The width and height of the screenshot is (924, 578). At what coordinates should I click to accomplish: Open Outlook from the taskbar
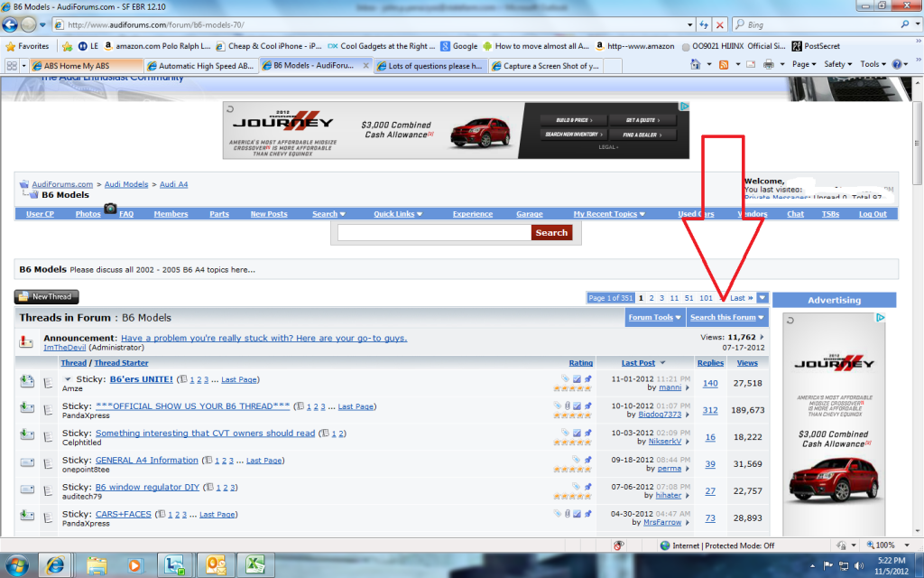[216, 565]
